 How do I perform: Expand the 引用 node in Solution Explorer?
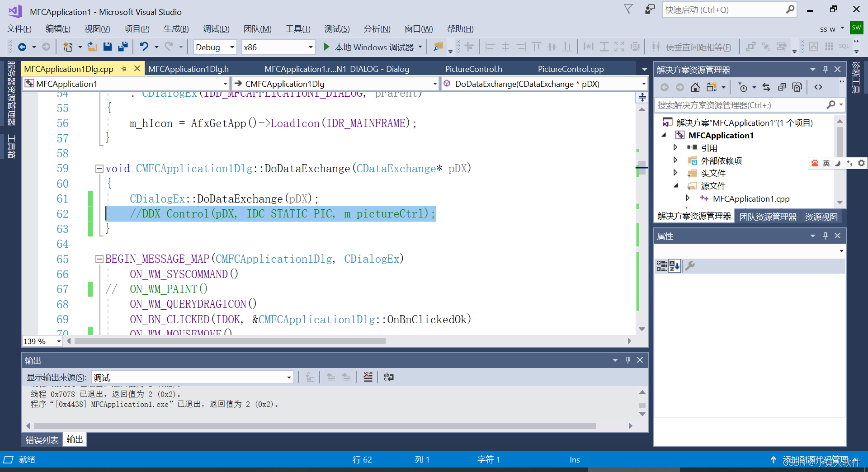[x=675, y=147]
